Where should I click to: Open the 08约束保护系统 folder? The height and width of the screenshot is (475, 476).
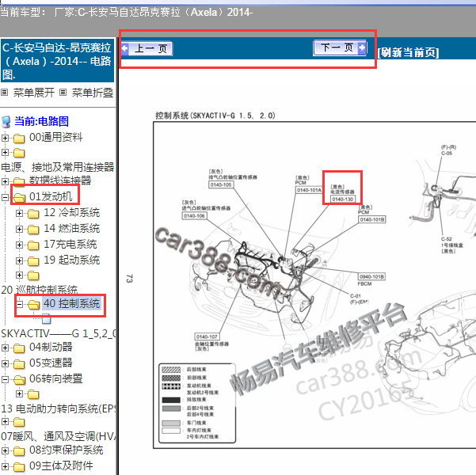(x=67, y=450)
